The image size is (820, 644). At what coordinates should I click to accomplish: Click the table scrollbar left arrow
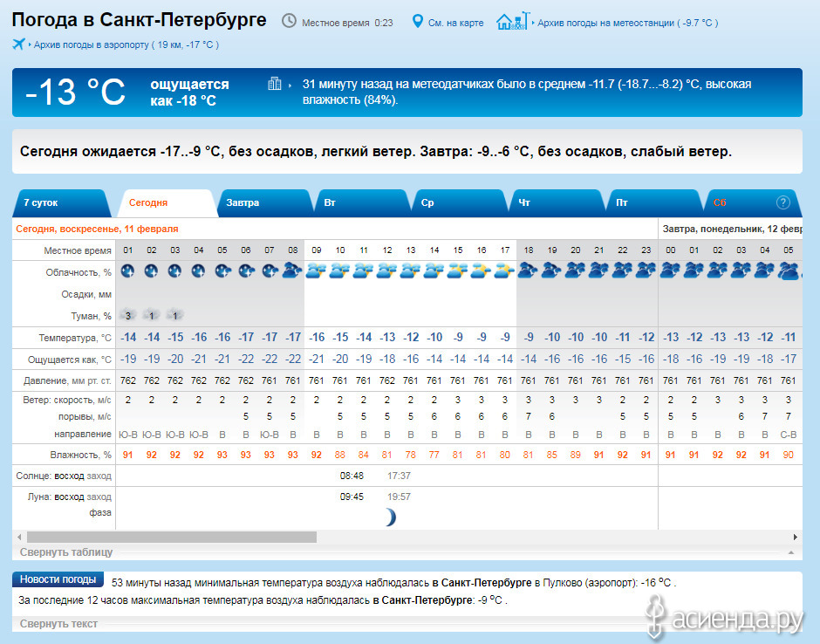click(x=19, y=538)
